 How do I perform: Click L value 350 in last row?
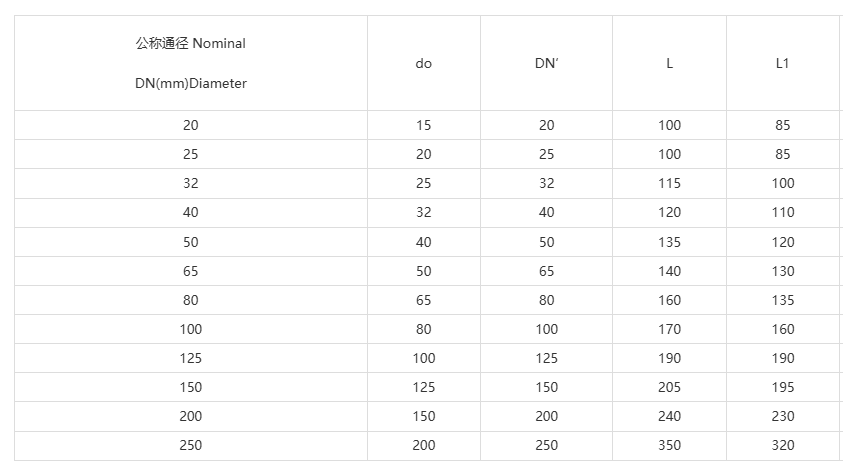pyautogui.click(x=669, y=445)
